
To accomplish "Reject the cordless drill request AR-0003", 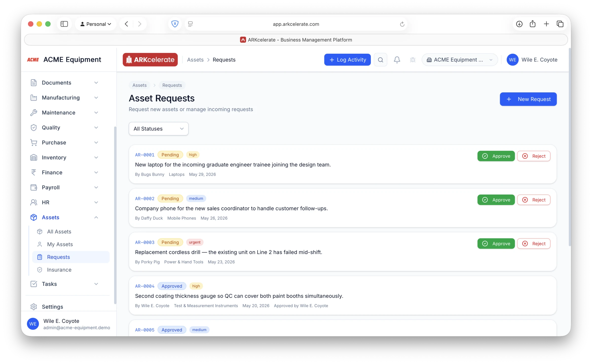I will 534,244.
